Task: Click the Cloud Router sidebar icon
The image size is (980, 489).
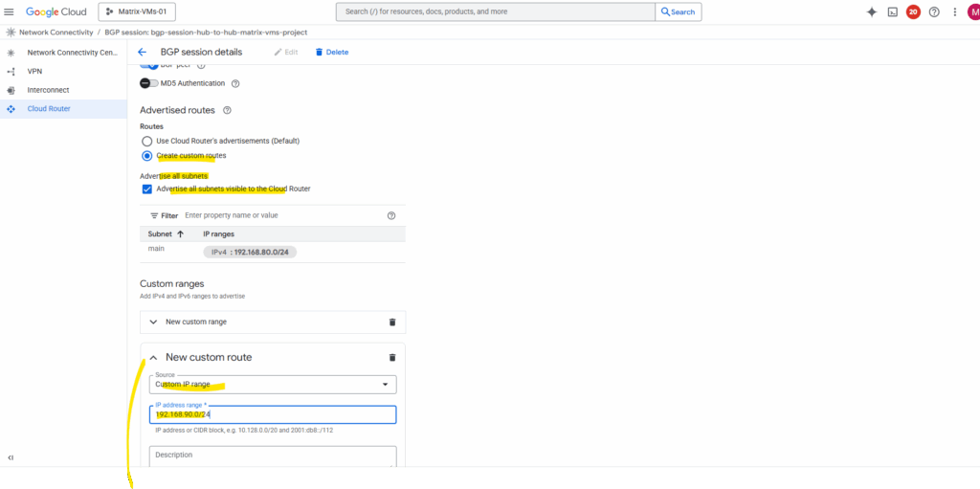Action: [11, 109]
